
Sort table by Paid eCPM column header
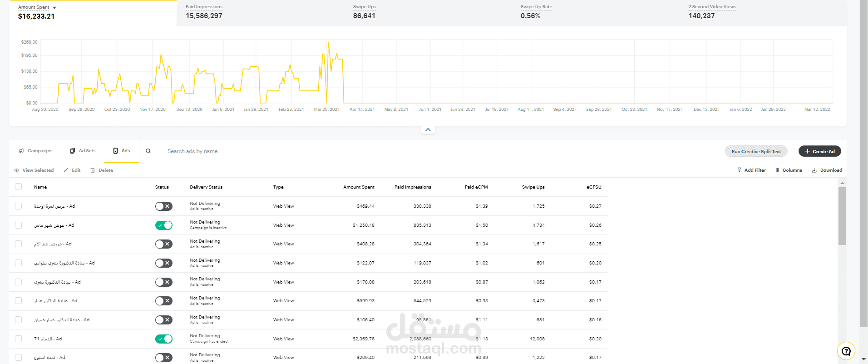tap(476, 187)
